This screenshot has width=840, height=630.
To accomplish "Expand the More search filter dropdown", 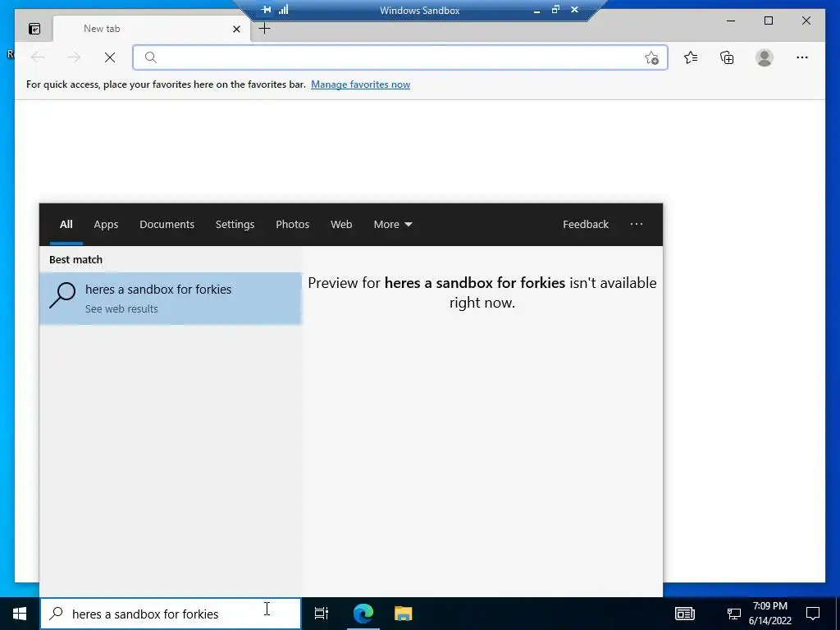I will 393,225.
